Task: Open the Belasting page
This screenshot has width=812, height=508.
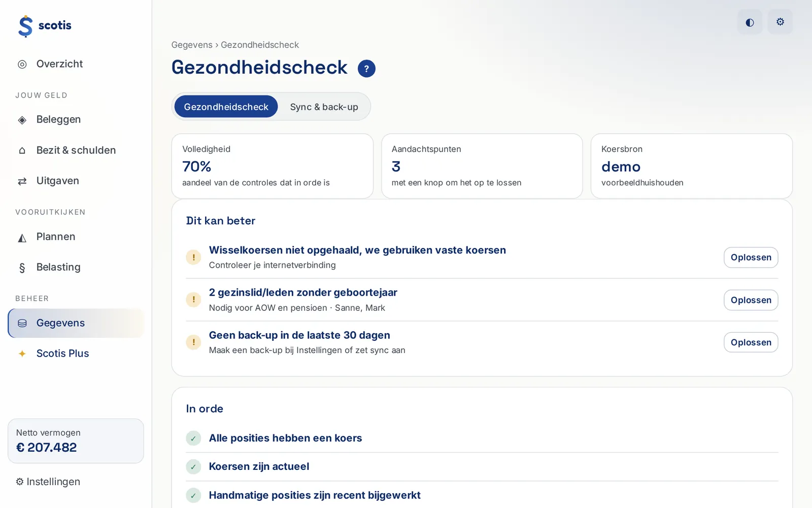Action: [x=76, y=267]
